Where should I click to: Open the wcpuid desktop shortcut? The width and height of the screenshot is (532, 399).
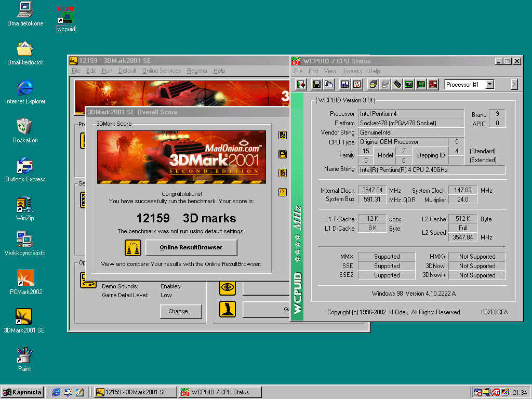[66, 19]
